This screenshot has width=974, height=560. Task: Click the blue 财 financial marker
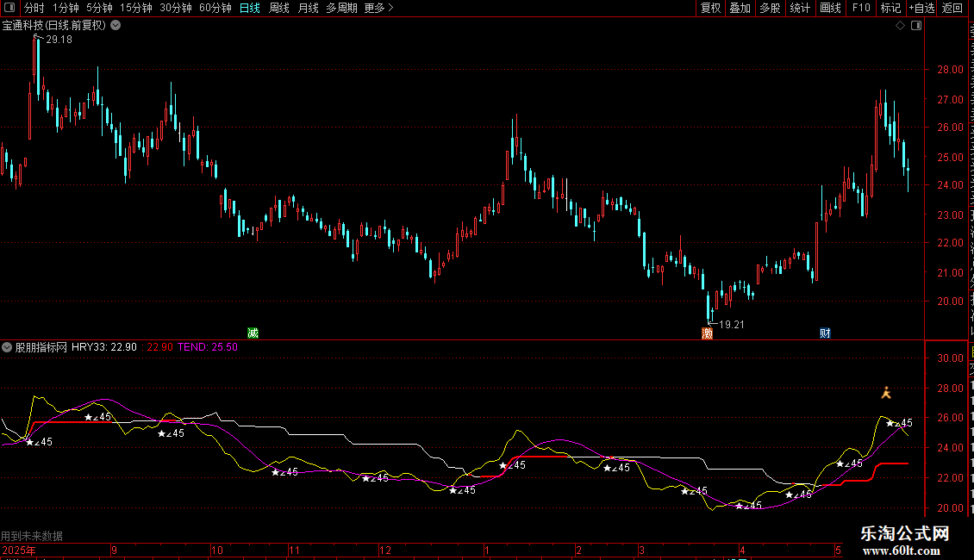pos(825,333)
